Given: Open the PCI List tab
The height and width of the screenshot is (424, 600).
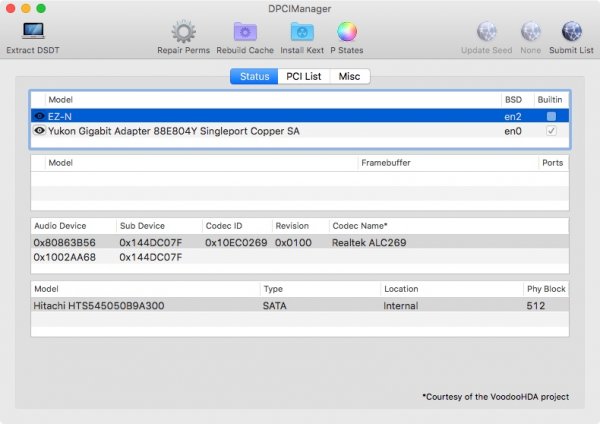Looking at the screenshot, I should click(304, 77).
